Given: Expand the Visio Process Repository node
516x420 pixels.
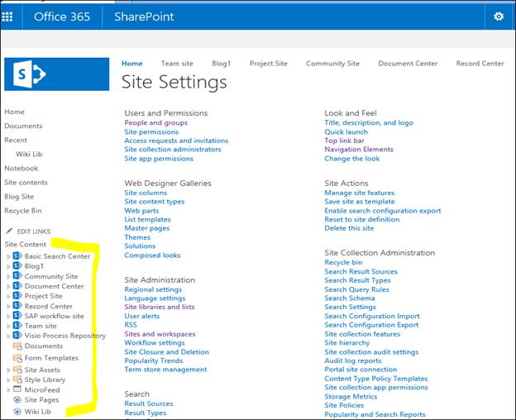Looking at the screenshot, I should click(x=8, y=336).
